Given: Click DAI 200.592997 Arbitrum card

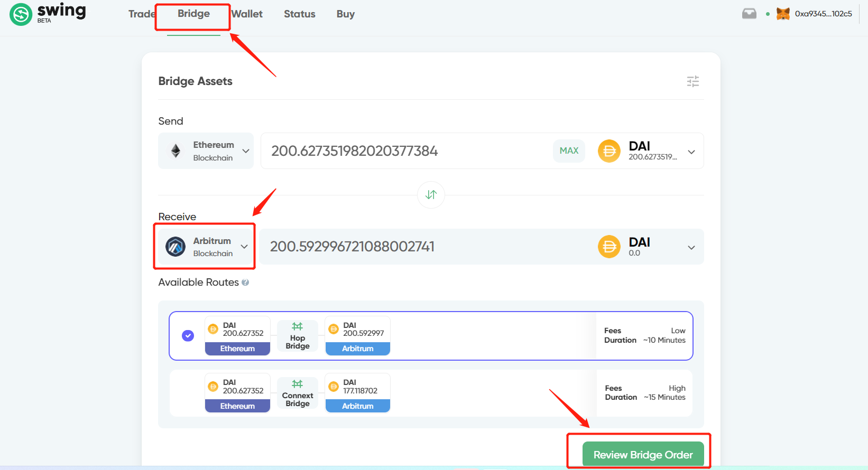Looking at the screenshot, I should 358,336.
